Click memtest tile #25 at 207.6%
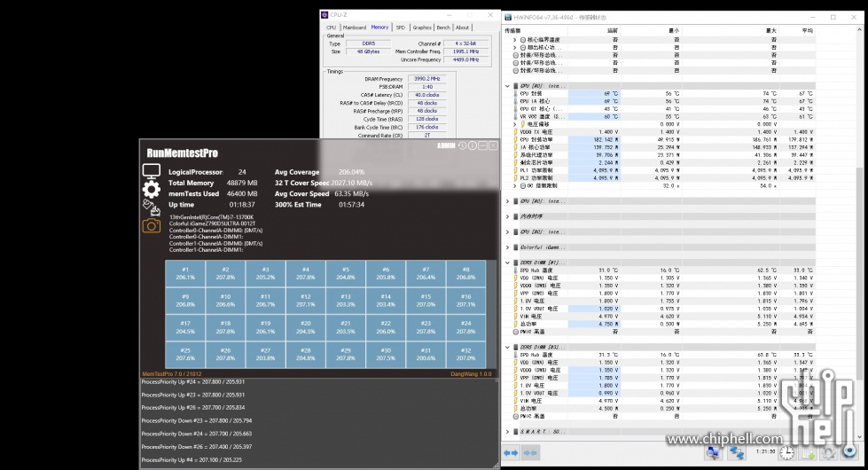868x470 pixels. pos(185,355)
